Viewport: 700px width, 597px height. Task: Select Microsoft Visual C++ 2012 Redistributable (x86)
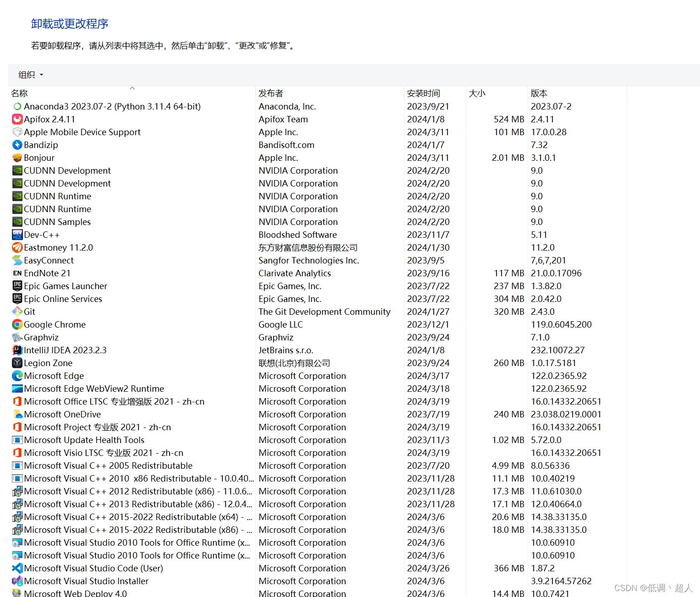[138, 491]
